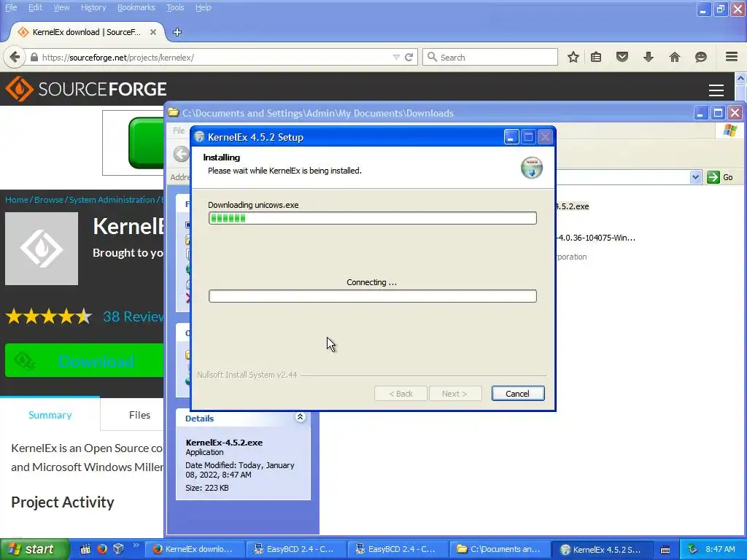Click the Explorer back arrow button
The width and height of the screenshot is (747, 560).
181,154
